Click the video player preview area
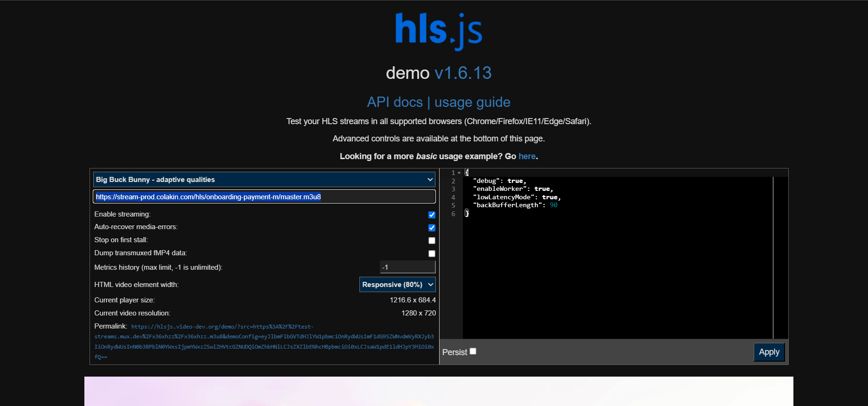 point(438,391)
